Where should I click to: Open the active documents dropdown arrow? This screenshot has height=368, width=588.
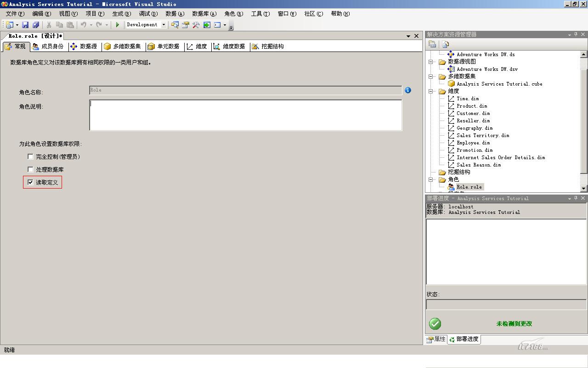pyautogui.click(x=408, y=36)
